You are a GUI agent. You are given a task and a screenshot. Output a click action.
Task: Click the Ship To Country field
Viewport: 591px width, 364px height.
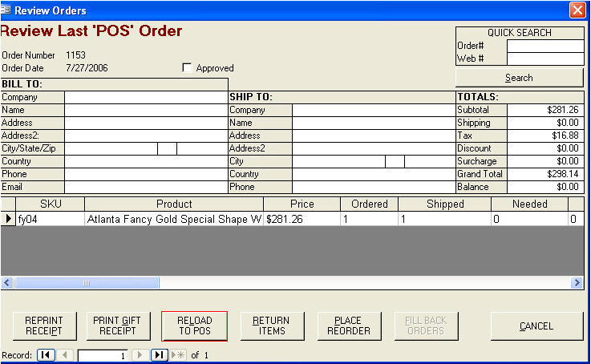[374, 174]
